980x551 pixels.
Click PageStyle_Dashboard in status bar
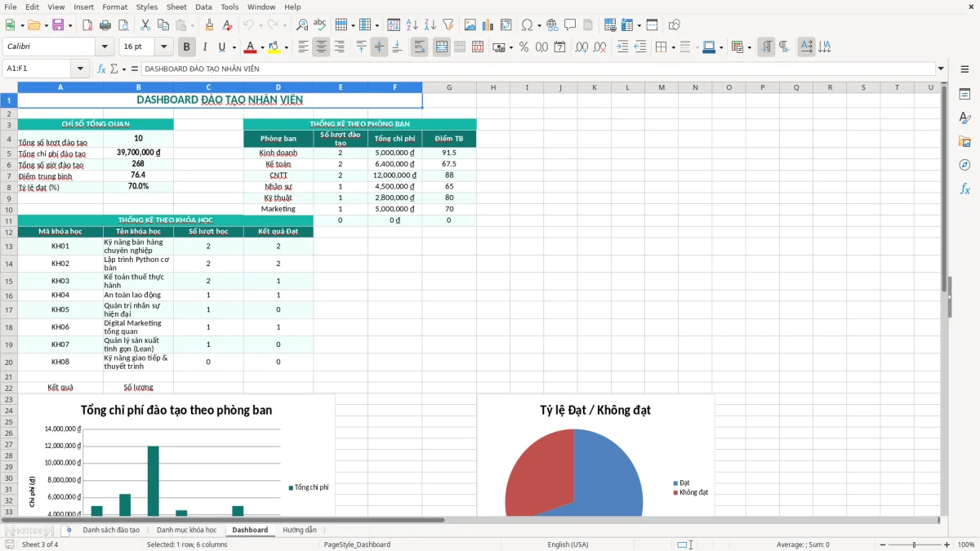357,544
